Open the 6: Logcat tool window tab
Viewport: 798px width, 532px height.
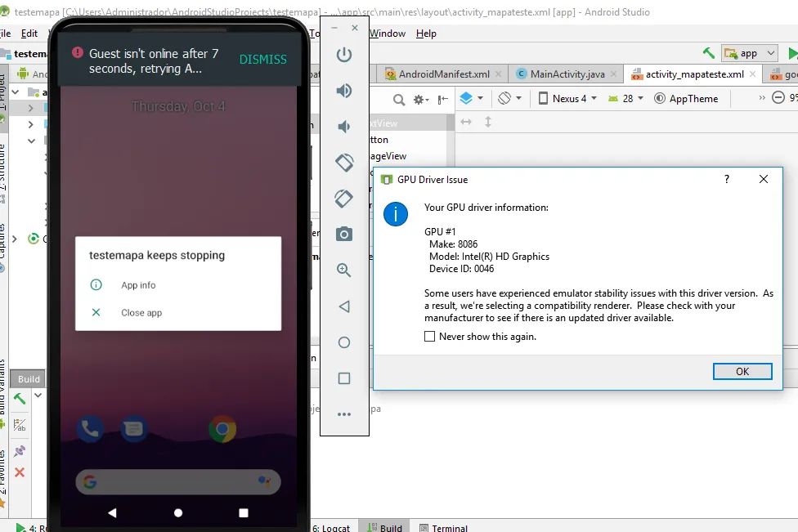coord(331,528)
